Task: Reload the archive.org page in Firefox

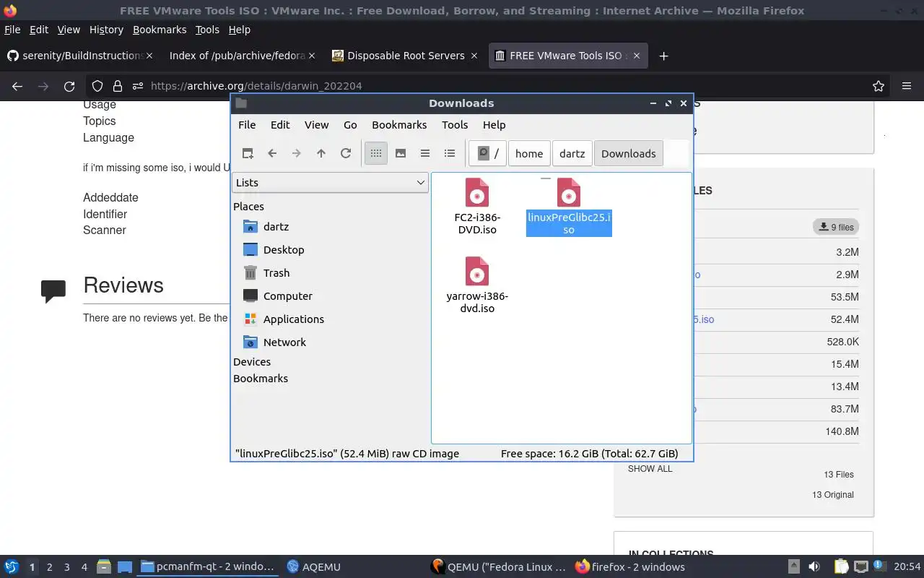Action: click(x=69, y=86)
